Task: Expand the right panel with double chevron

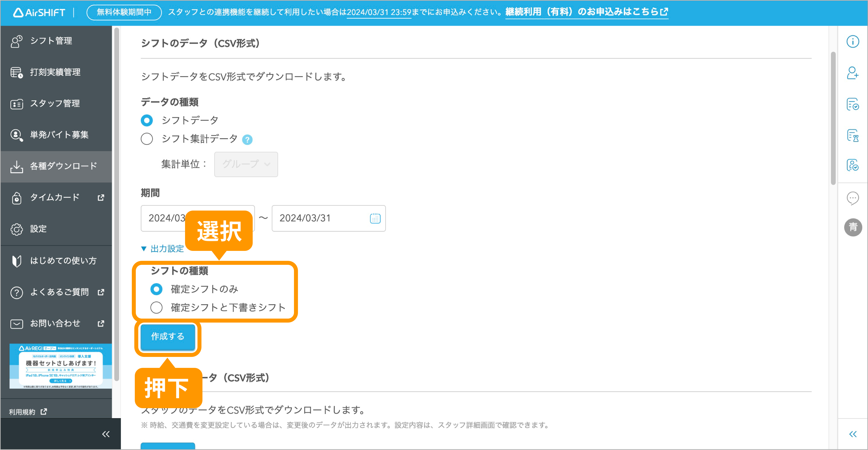Action: (x=853, y=434)
